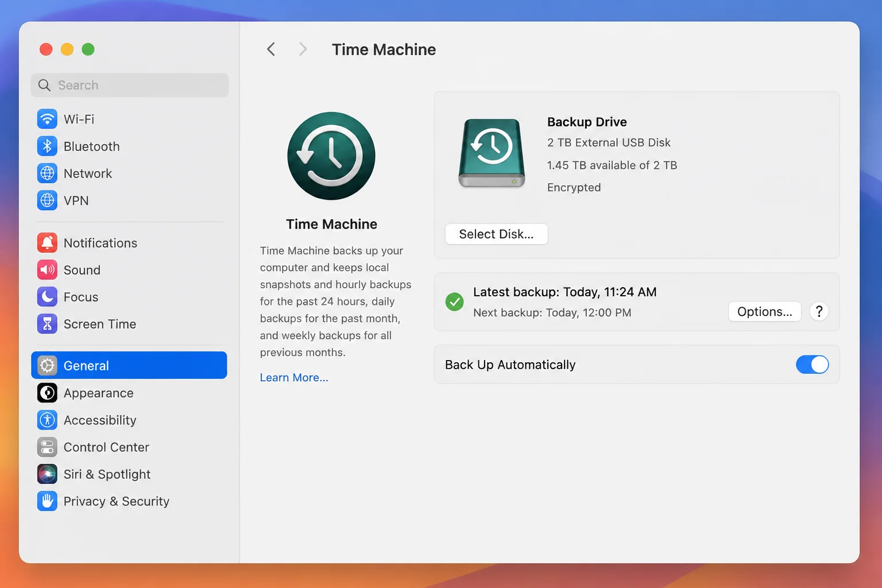Click the General gear icon

pos(47,365)
